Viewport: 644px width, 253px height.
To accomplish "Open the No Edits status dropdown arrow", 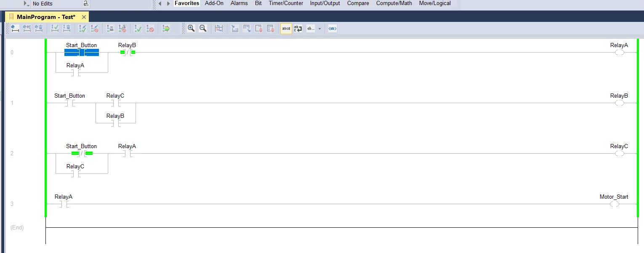I will 27,3.
